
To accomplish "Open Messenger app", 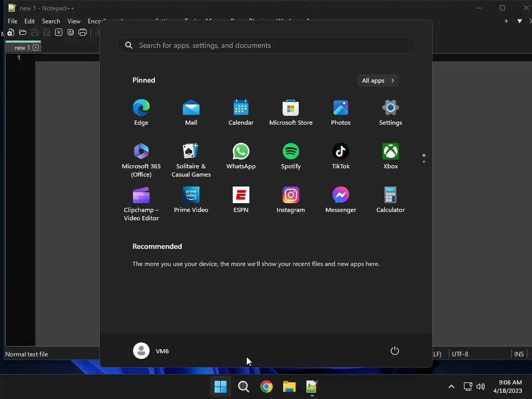I will click(x=341, y=200).
